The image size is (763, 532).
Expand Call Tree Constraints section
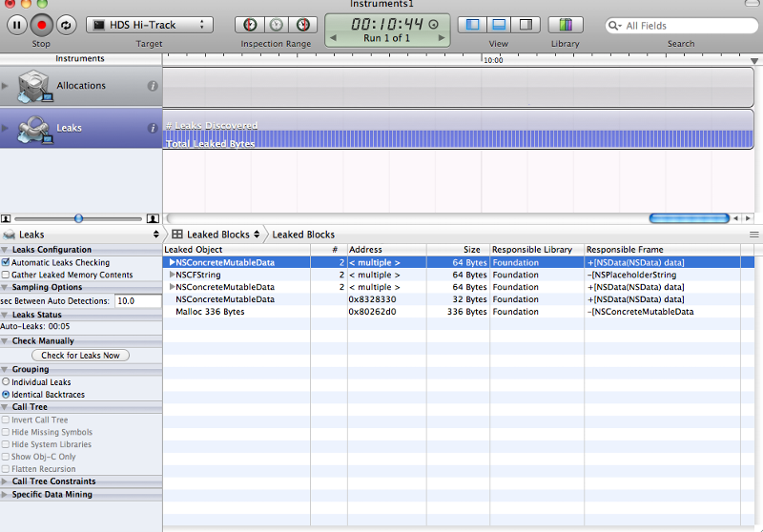tap(5, 481)
